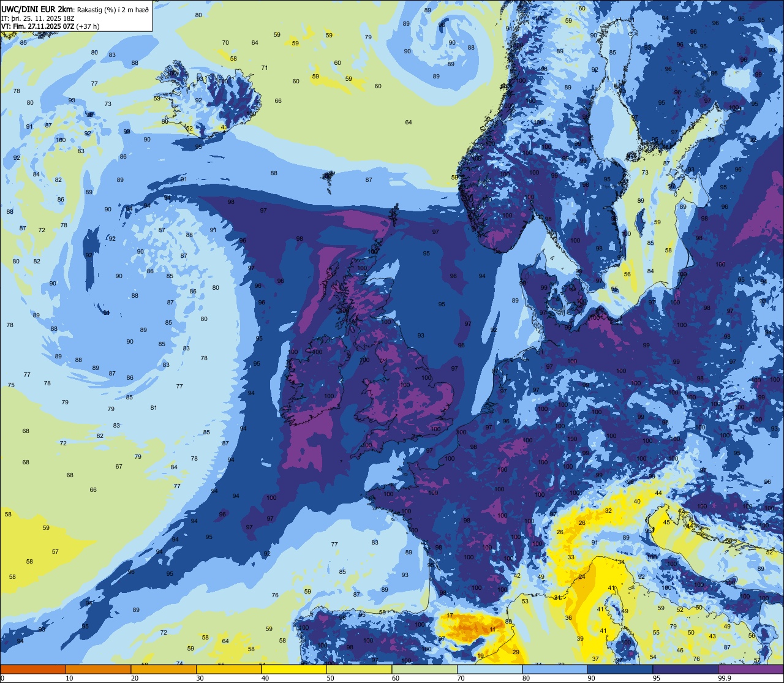
Task: Click the legend tick label "30"
Action: coord(200,678)
